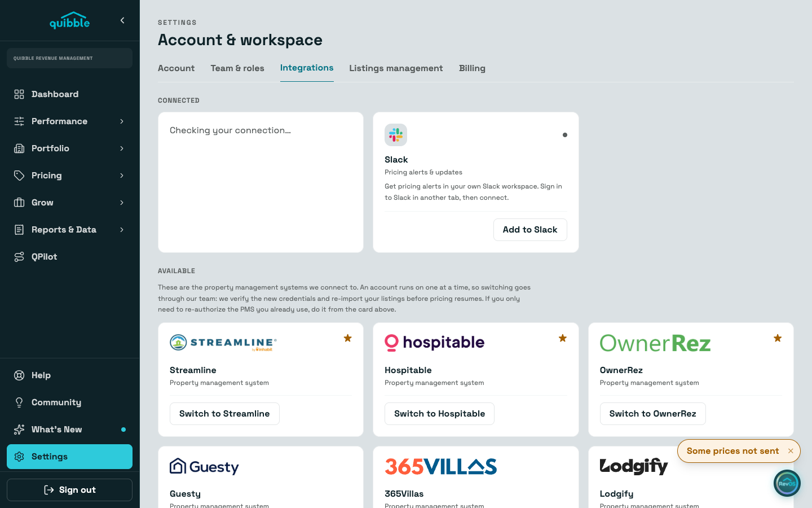Click the Quibble Revenue Management workspace label
812x508 pixels.
click(70, 58)
